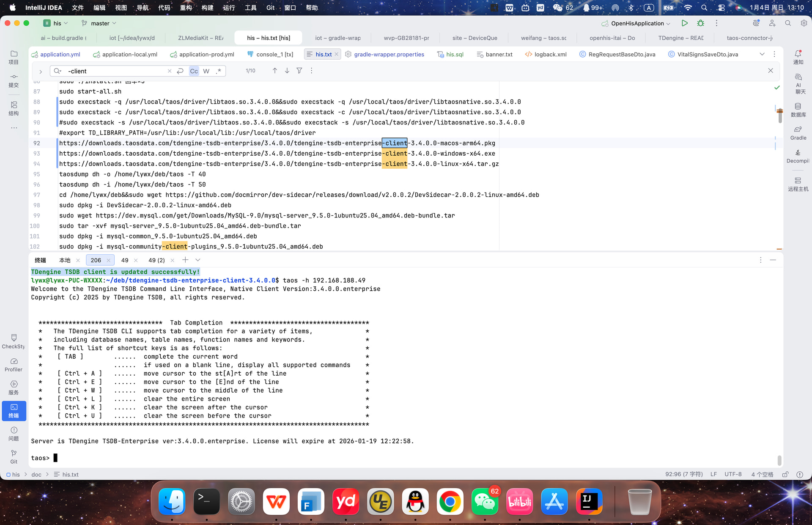Click the Debug bug icon
The height and width of the screenshot is (525, 812).
click(x=700, y=23)
